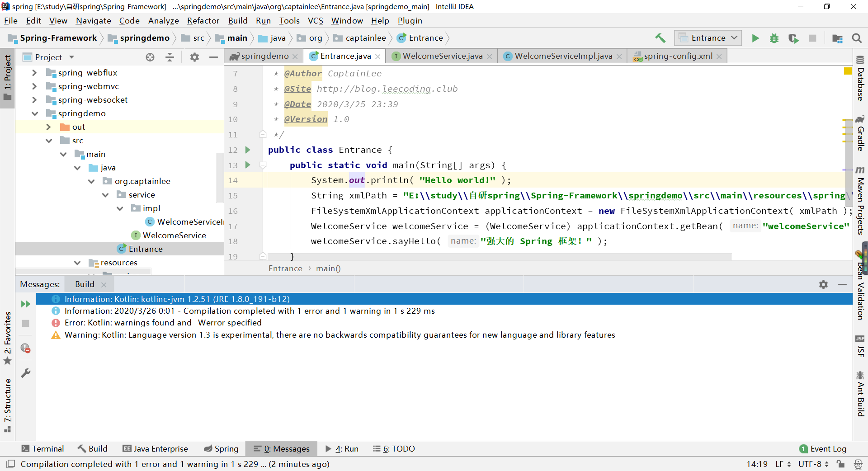
Task: Open the Ant Build tool window
Action: [860, 393]
